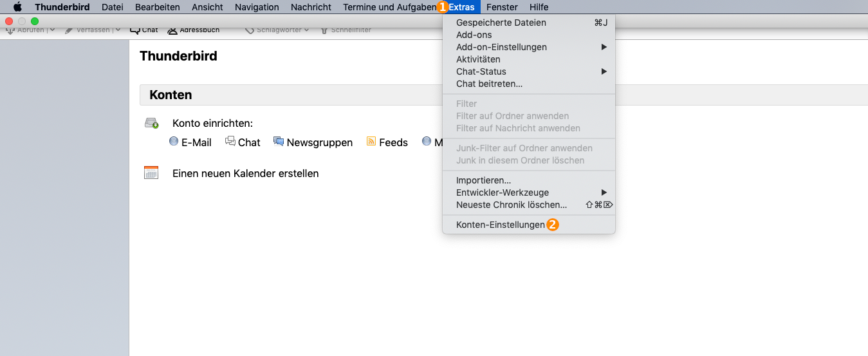Image resolution: width=868 pixels, height=356 pixels.
Task: Choose Gespeicherte Dateien in Extras menu
Action: (x=529, y=23)
